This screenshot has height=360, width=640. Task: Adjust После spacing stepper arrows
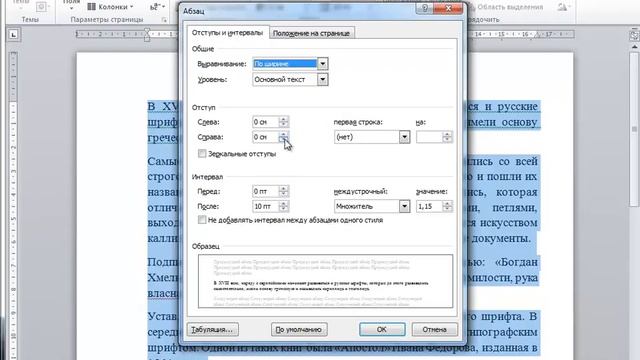coord(284,207)
